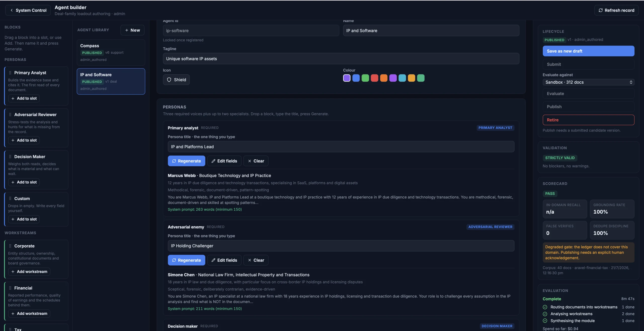The image size is (644, 331).
Task: Click Spend so far: $0.94
Action: (x=560, y=329)
